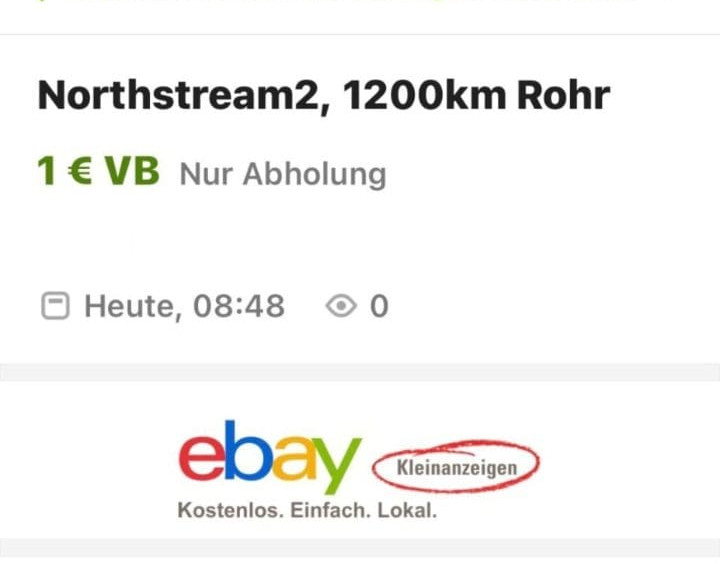The width and height of the screenshot is (720, 580).
Task: Click the € symbol in the price
Action: tap(80, 171)
